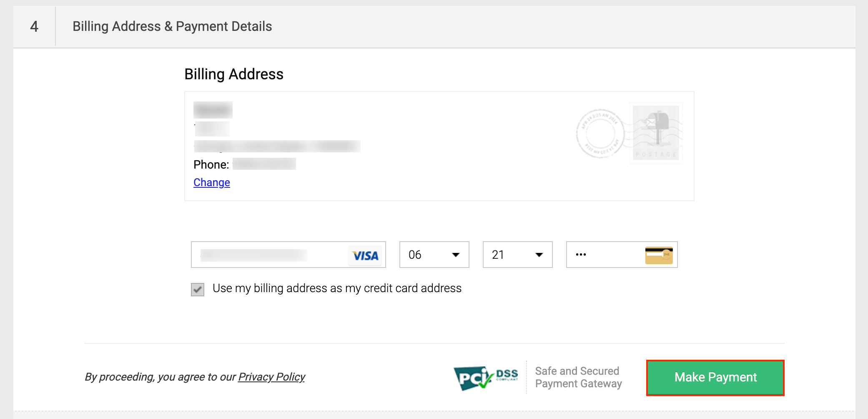The width and height of the screenshot is (868, 419).
Task: Click the Billing Address section heading
Action: pos(234,74)
